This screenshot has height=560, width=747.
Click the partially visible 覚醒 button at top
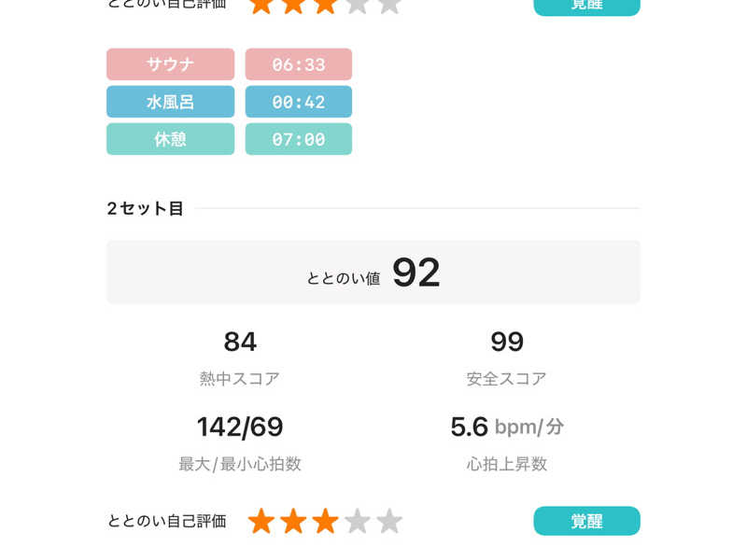[x=586, y=7]
